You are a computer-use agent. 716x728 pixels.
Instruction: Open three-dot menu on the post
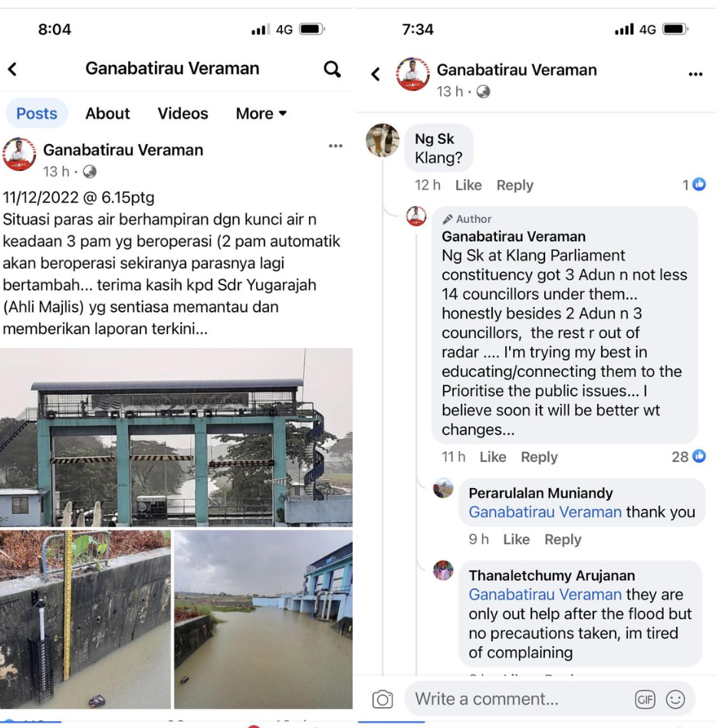pyautogui.click(x=335, y=146)
